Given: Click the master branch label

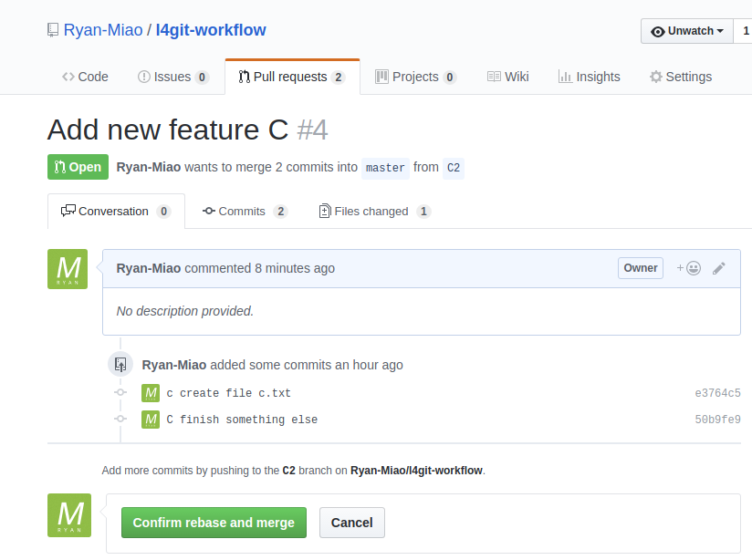Looking at the screenshot, I should tap(385, 168).
